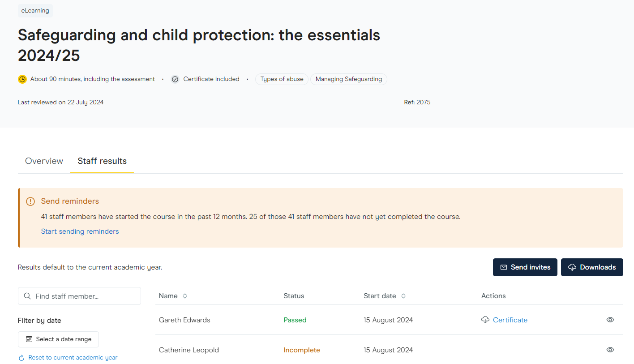Click the search magnifier icon
The width and height of the screenshot is (634, 364).
point(27,296)
